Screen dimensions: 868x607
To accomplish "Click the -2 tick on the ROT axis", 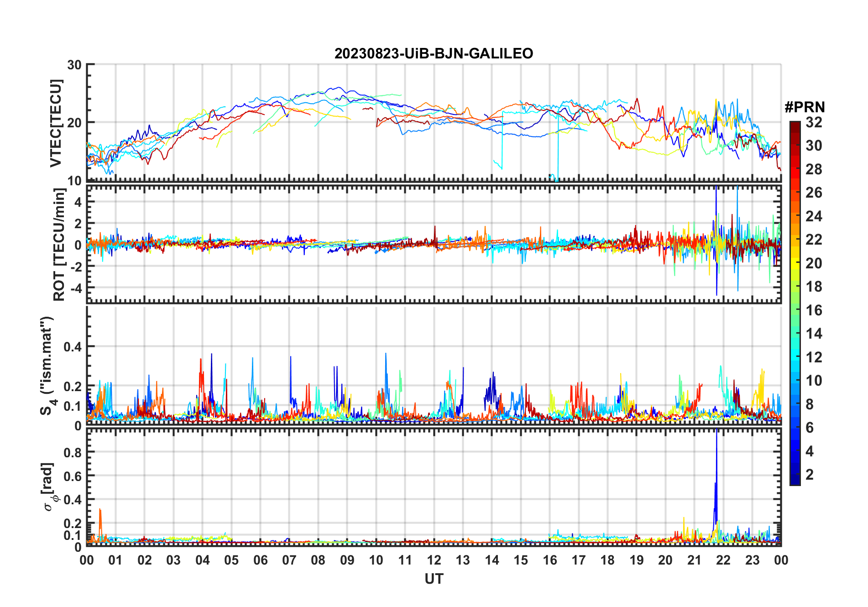I will point(76,267).
